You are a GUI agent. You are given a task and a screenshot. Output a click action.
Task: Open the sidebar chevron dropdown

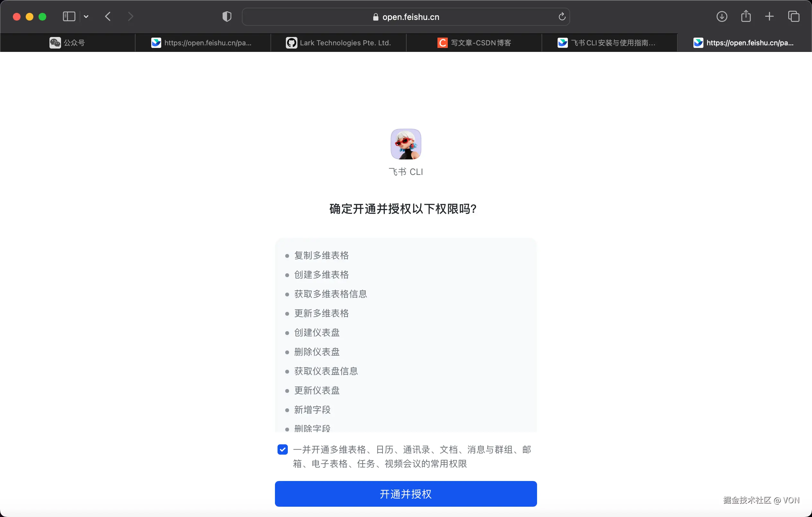click(86, 16)
